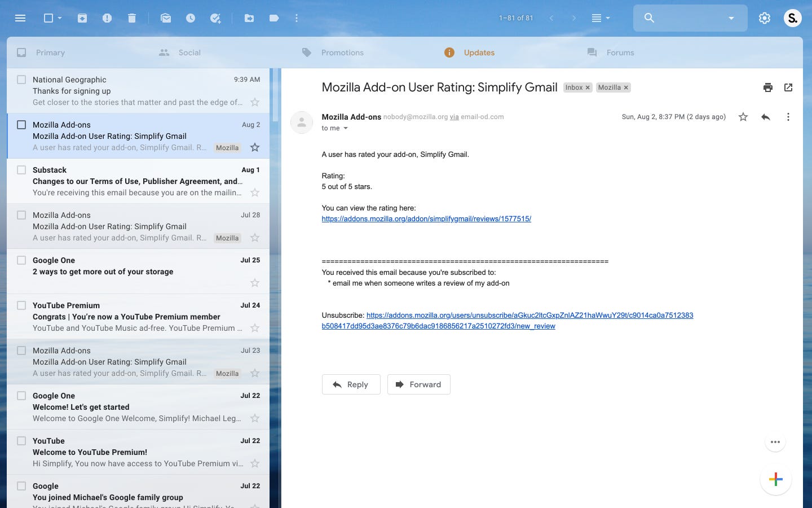Open the Social inbox tab
Viewport: 812px width, 508px height.
pos(189,52)
